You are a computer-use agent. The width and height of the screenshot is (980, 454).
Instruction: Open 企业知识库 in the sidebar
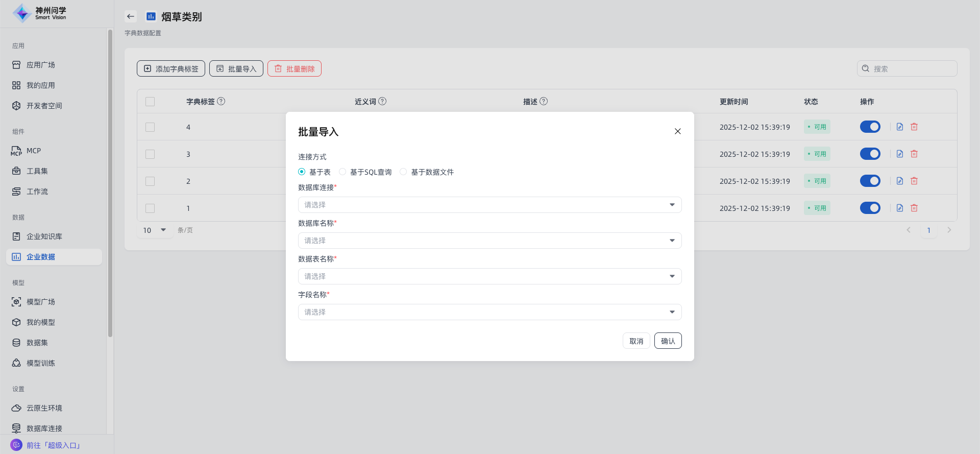pos(44,236)
